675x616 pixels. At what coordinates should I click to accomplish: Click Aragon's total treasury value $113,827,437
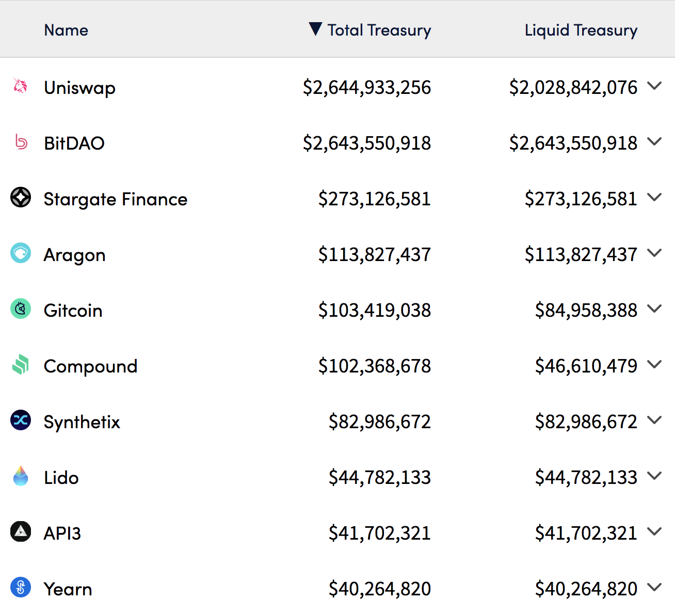tap(374, 254)
